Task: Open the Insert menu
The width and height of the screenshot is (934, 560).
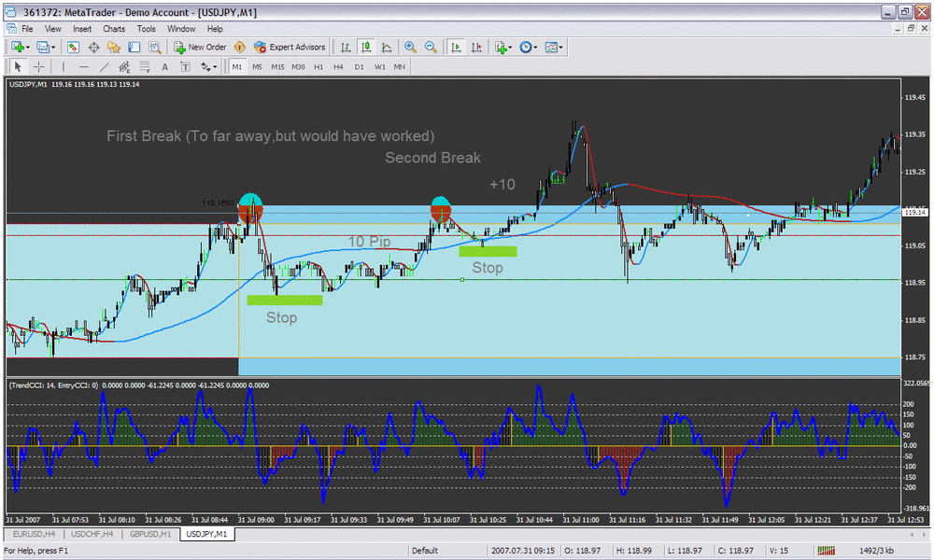Action: (82, 29)
